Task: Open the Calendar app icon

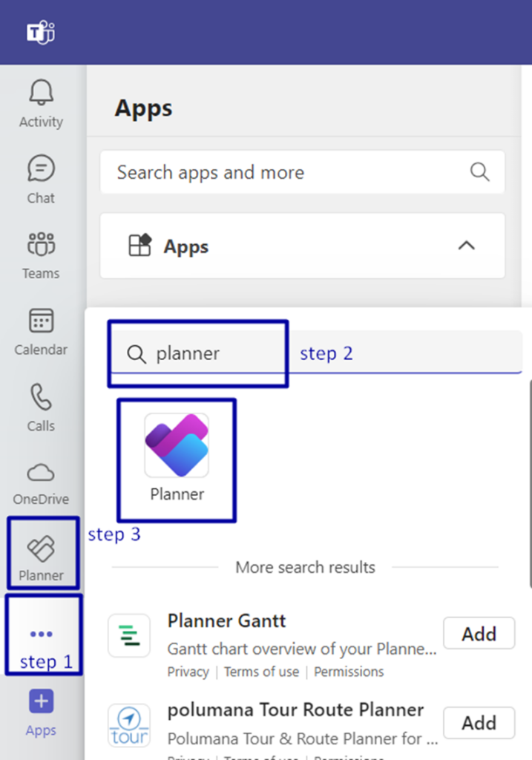Action: click(x=40, y=321)
